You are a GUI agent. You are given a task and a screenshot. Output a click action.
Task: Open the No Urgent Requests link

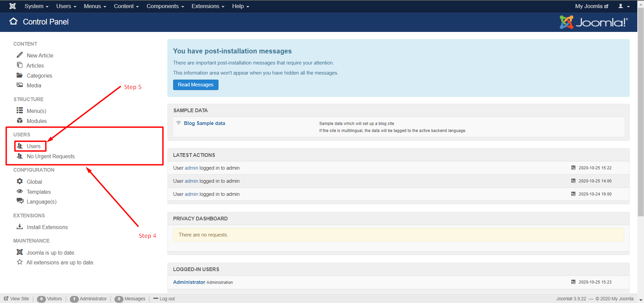51,156
